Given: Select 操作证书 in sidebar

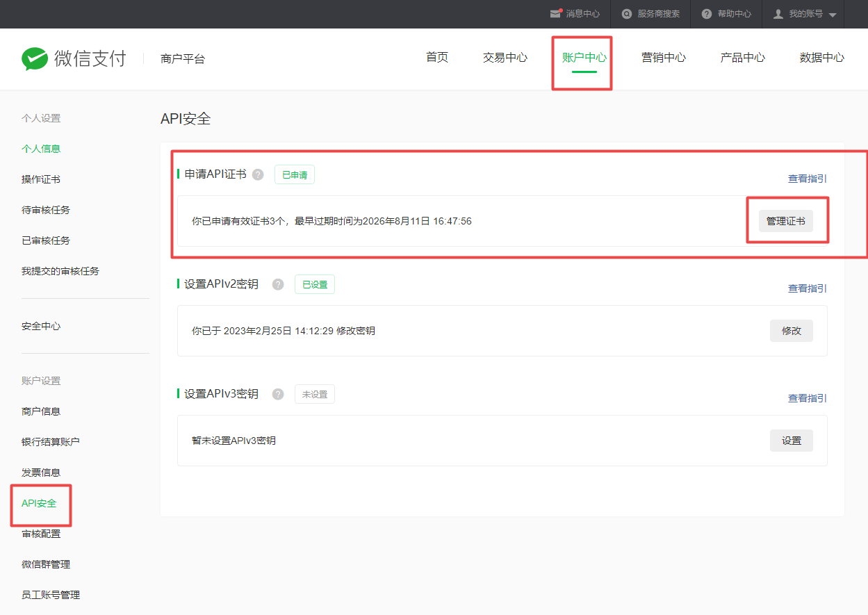Looking at the screenshot, I should tap(41, 179).
